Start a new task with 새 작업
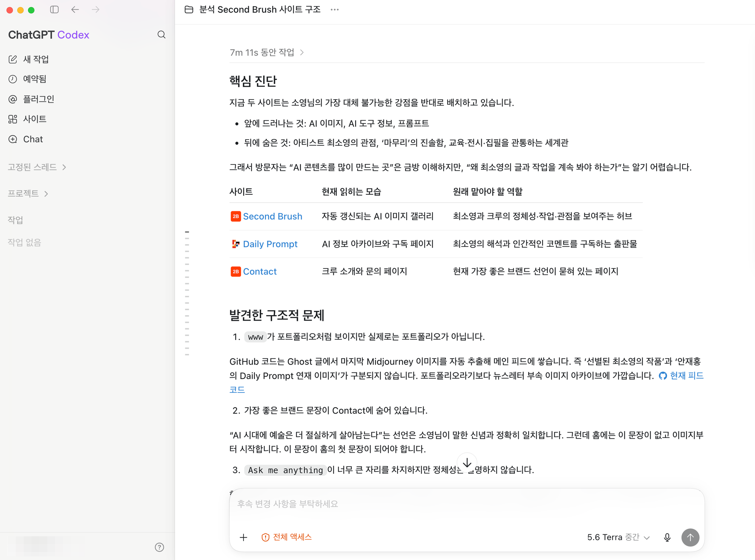Image resolution: width=755 pixels, height=560 pixels. click(x=29, y=59)
